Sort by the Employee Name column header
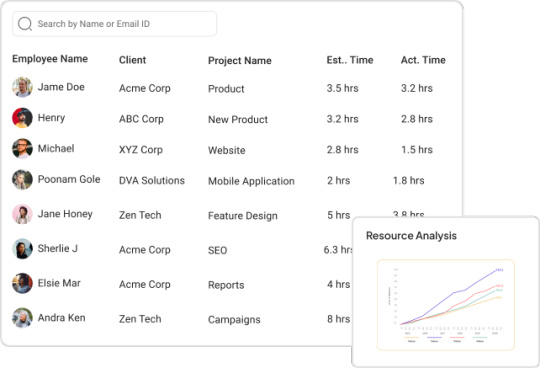540x368 pixels. (50, 59)
